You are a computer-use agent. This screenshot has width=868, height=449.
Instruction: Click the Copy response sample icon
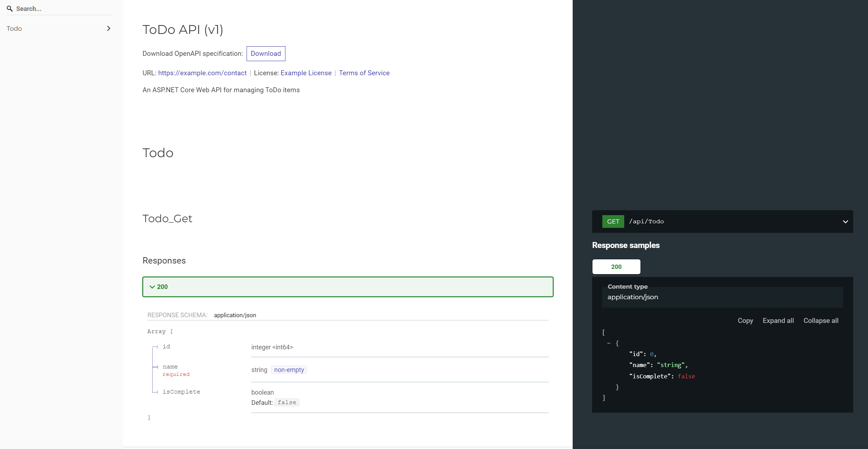745,320
